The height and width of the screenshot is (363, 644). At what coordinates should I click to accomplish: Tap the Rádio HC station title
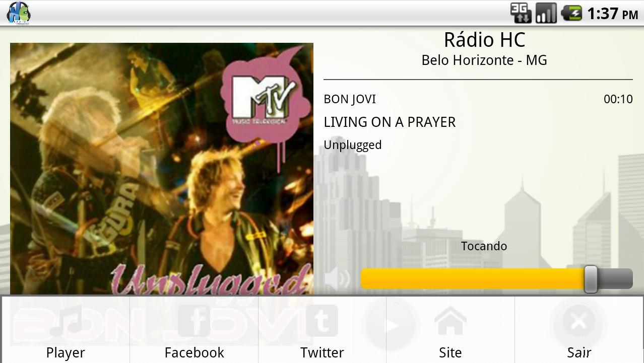point(484,40)
